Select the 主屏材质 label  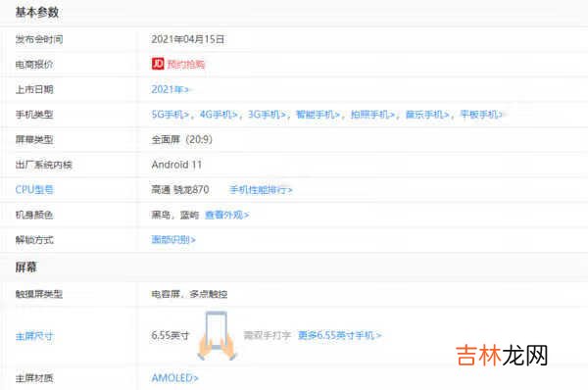[34, 378]
